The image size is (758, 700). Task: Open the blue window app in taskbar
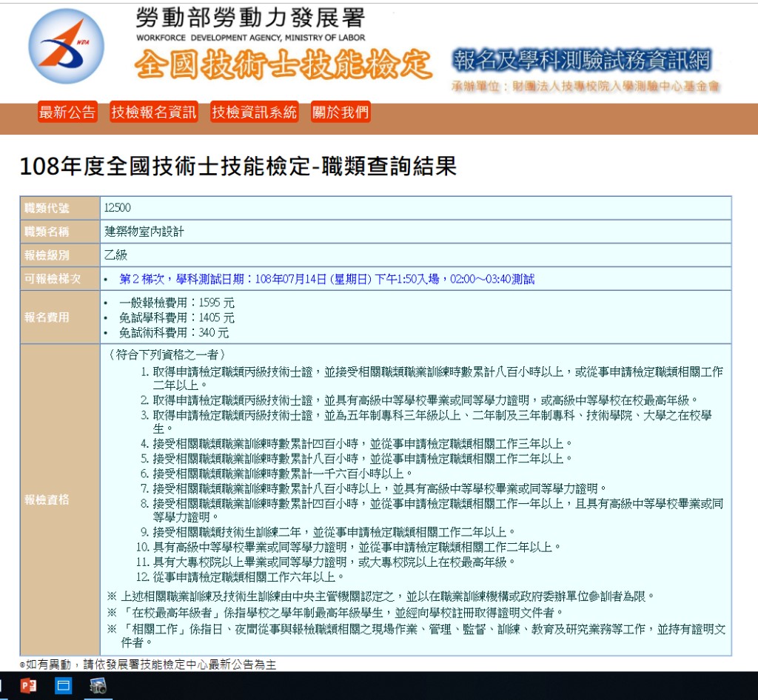[x=63, y=686]
